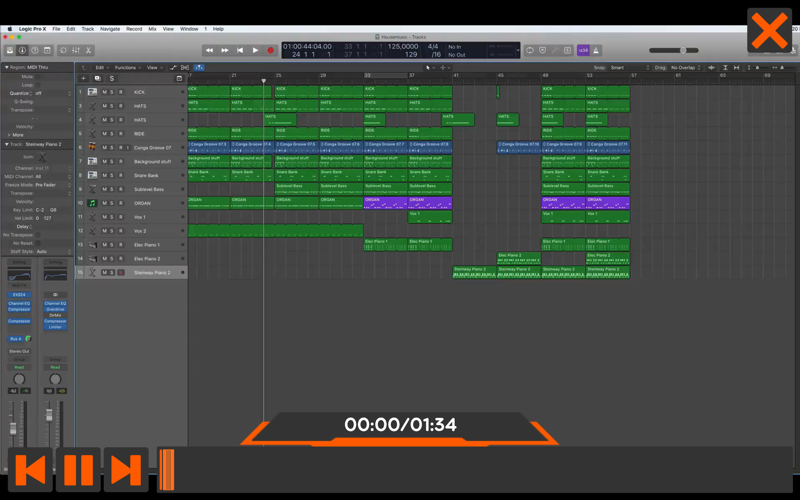Open the Library panel icon
The height and width of the screenshot is (500, 800).
[x=10, y=50]
